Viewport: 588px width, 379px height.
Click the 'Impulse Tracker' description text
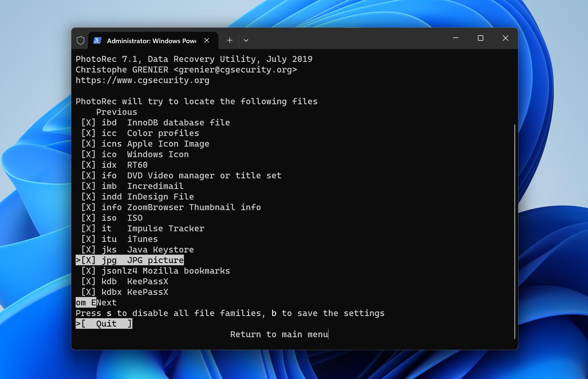[x=166, y=228]
